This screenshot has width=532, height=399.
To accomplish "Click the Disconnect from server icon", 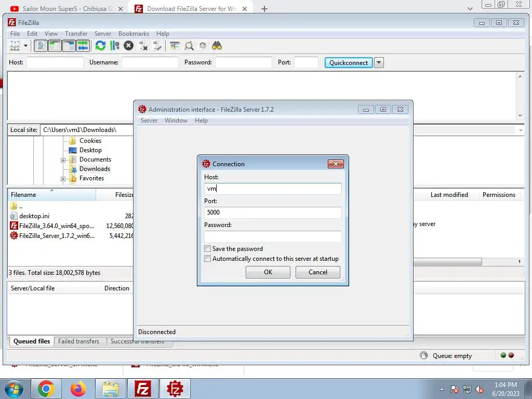I will click(143, 46).
